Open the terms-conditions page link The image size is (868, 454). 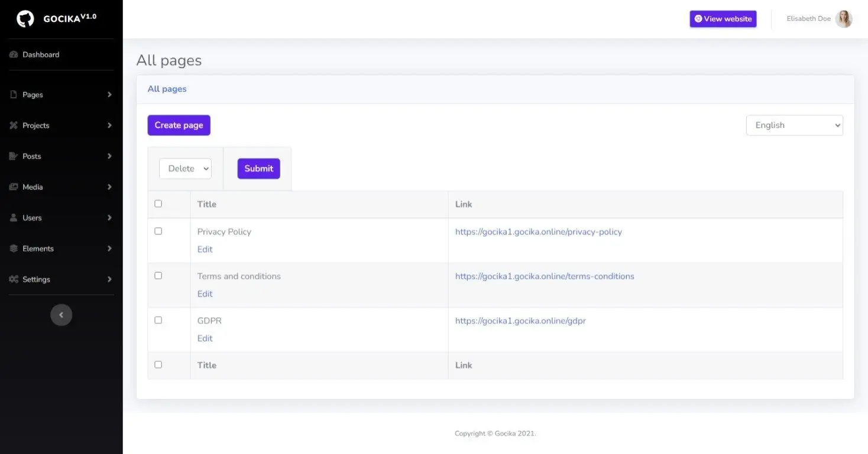pos(544,276)
